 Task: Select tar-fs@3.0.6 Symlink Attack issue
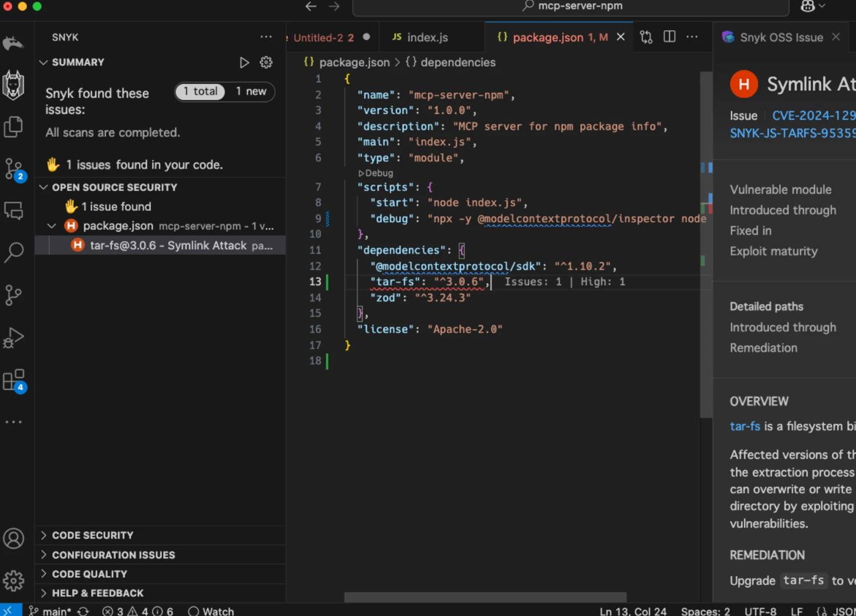pyautogui.click(x=168, y=245)
